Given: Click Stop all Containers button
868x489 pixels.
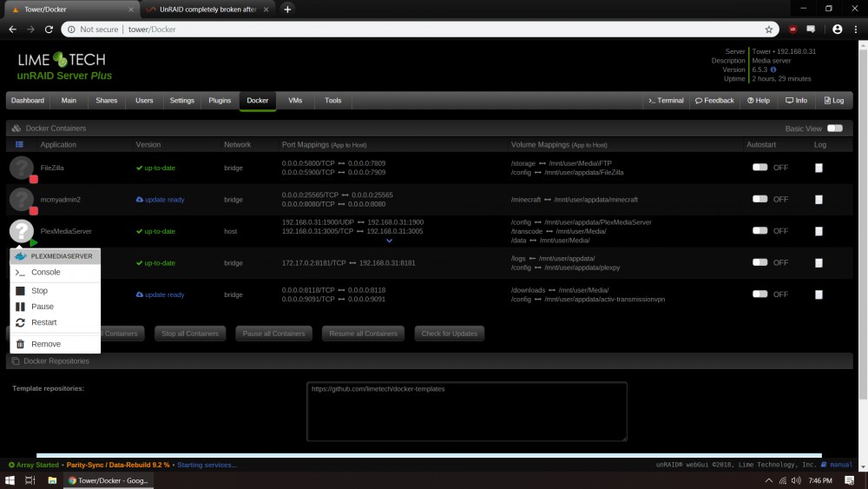Looking at the screenshot, I should 190,334.
